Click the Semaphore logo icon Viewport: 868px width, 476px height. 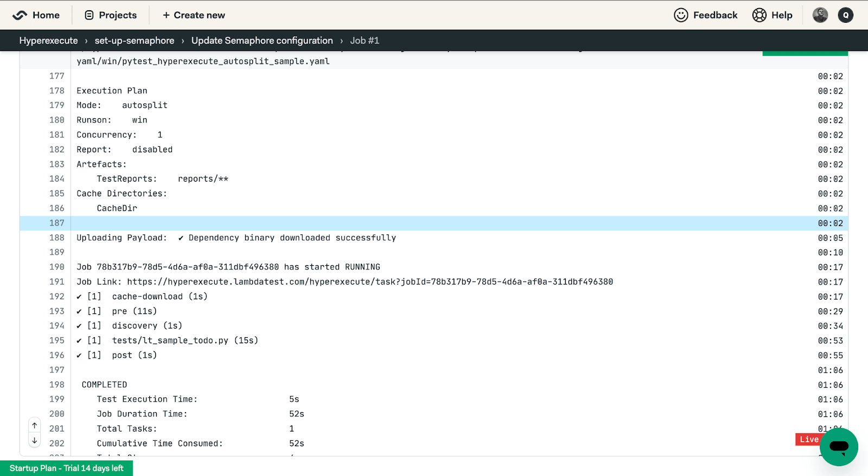pos(20,15)
